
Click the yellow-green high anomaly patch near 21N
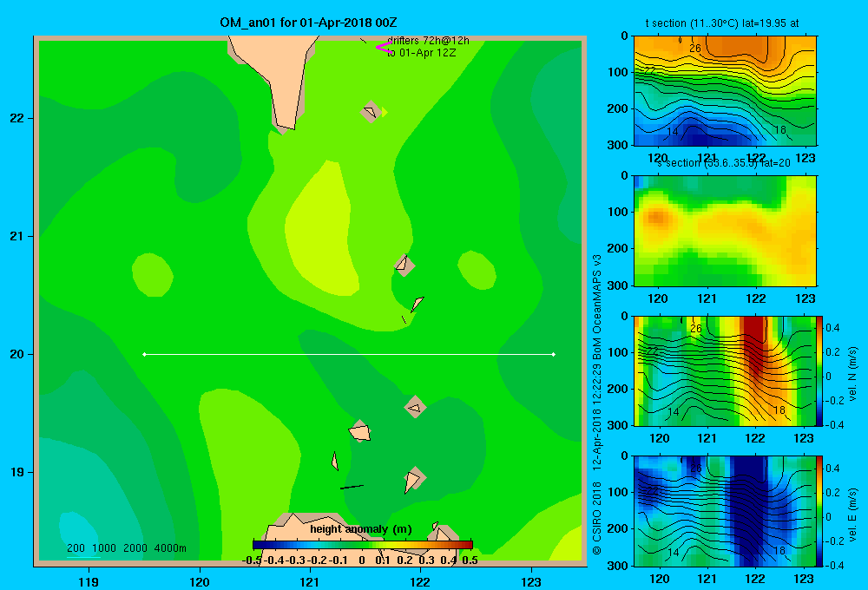coord(321,227)
